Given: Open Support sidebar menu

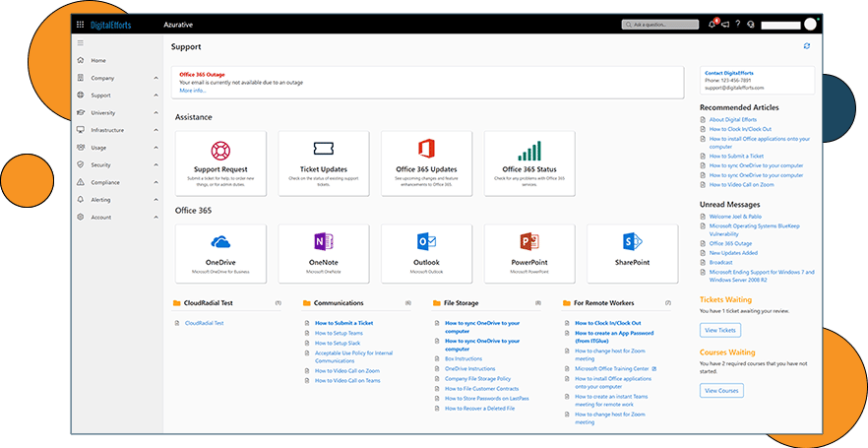Looking at the screenshot, I should tap(101, 96).
